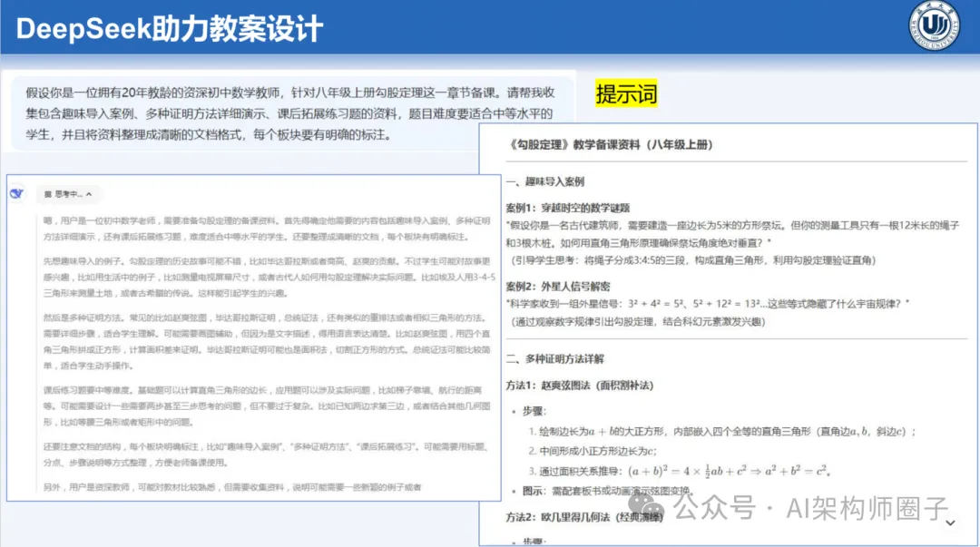Click thinking paragraph starting 还要注意文档的结构

tap(265, 454)
